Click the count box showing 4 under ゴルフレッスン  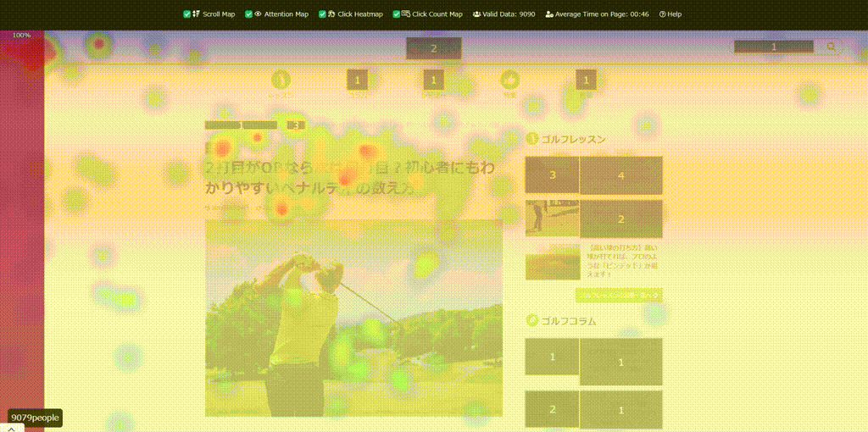[621, 175]
